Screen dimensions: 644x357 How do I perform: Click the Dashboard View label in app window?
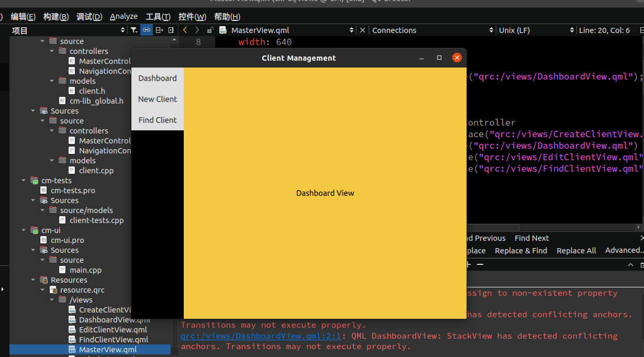pos(325,193)
